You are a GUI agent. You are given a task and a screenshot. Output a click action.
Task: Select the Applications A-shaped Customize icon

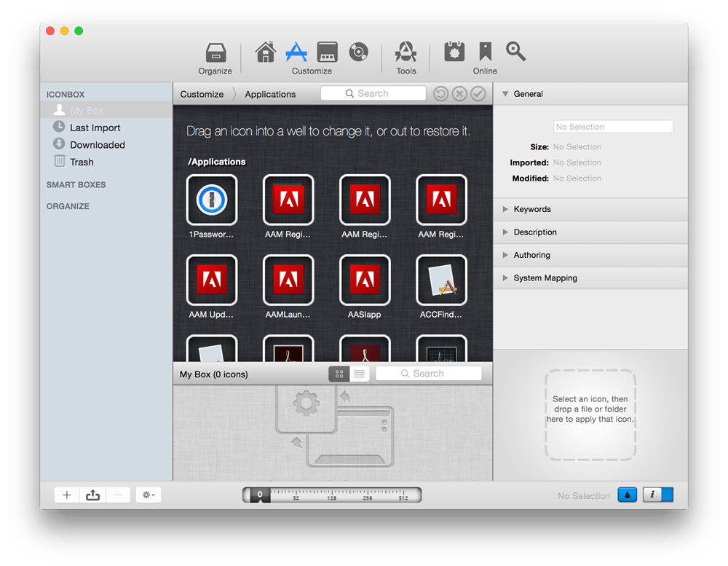[x=296, y=52]
